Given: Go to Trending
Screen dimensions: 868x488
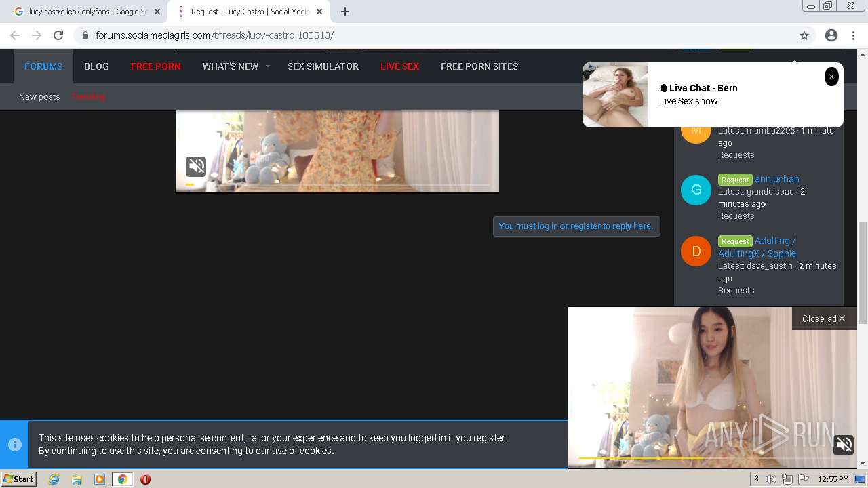Looking at the screenshot, I should coord(89,97).
